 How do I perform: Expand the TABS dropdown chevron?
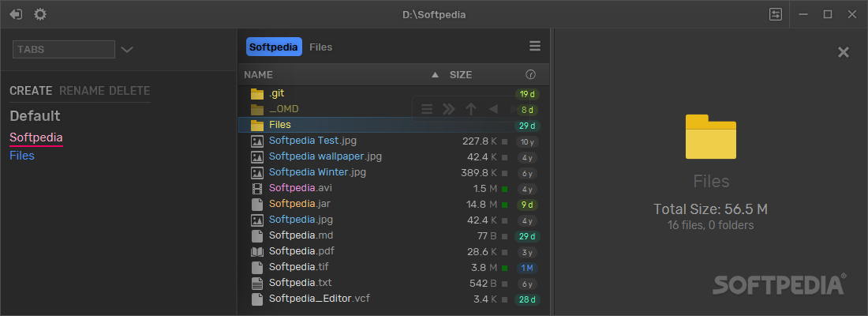[x=127, y=49]
